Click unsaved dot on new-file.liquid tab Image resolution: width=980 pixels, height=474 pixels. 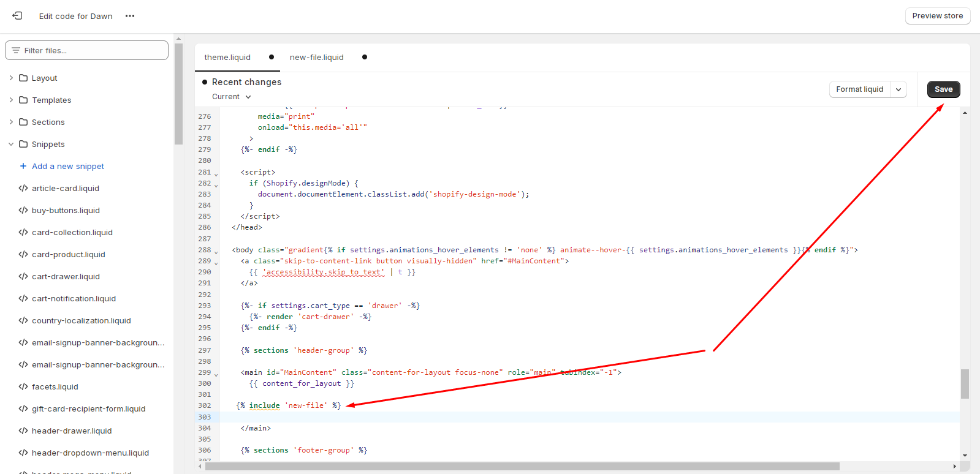(x=365, y=57)
